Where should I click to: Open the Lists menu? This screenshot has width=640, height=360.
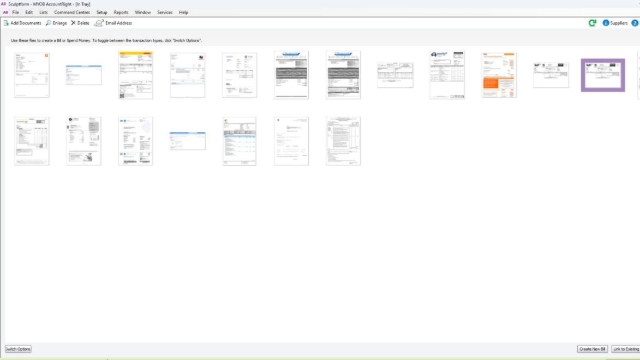(x=43, y=12)
